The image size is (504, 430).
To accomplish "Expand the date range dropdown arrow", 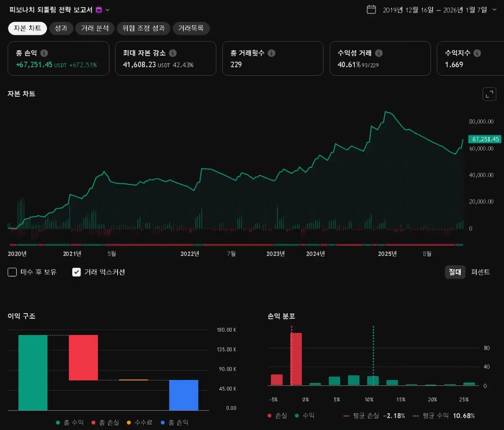I will [494, 10].
